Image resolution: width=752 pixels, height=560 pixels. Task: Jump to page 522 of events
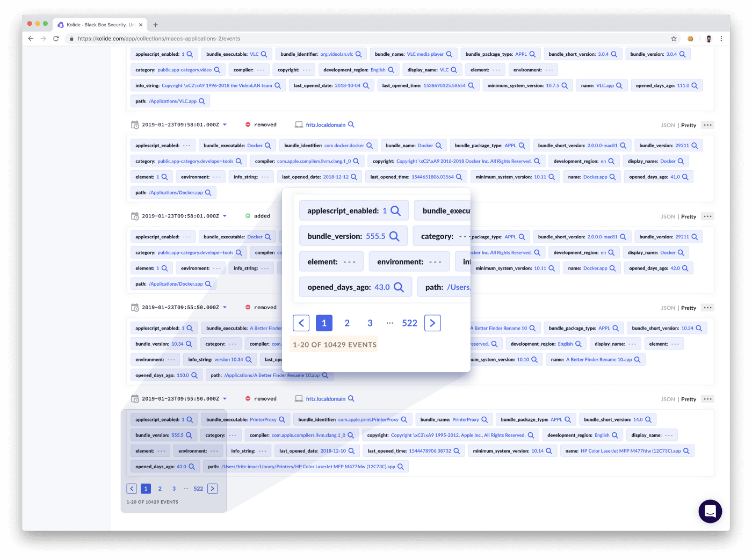point(409,323)
